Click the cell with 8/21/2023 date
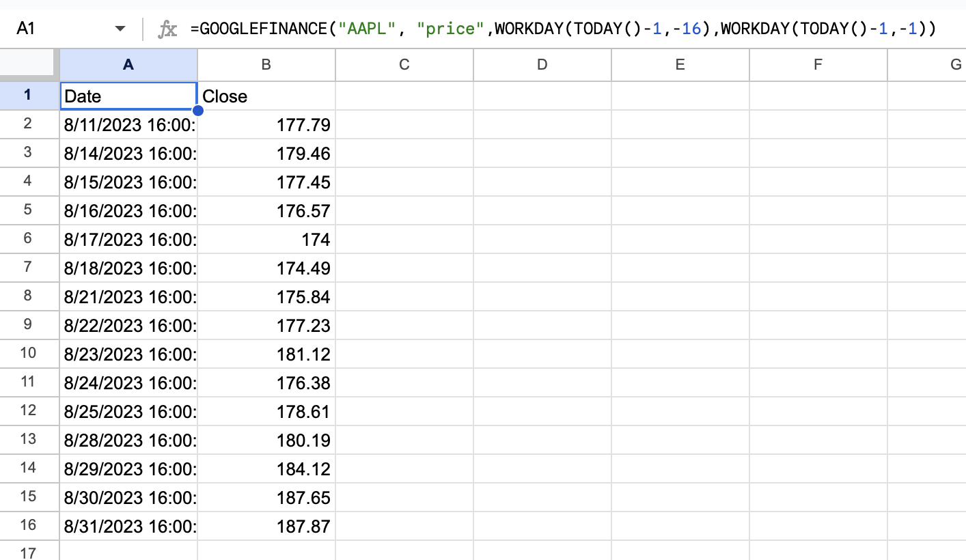The width and height of the screenshot is (966, 560). pos(128,296)
